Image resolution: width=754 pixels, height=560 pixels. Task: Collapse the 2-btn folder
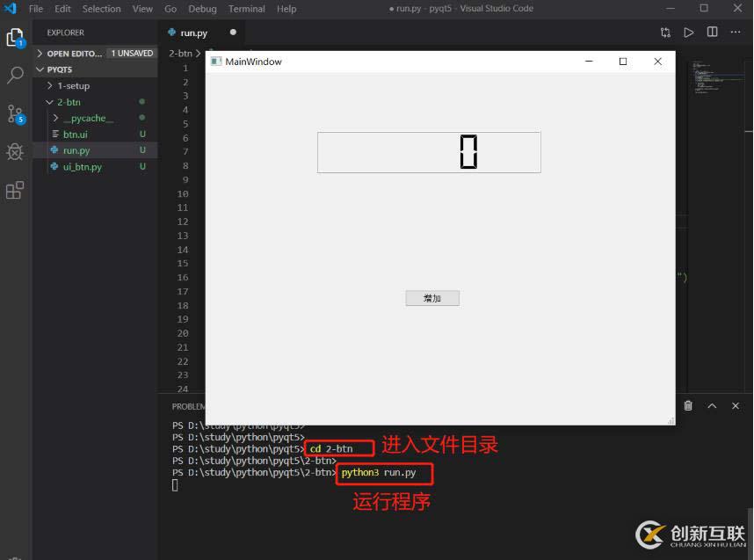point(95,102)
